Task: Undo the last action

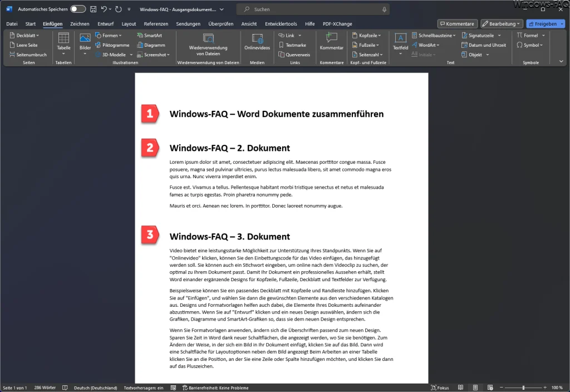Action: point(104,9)
